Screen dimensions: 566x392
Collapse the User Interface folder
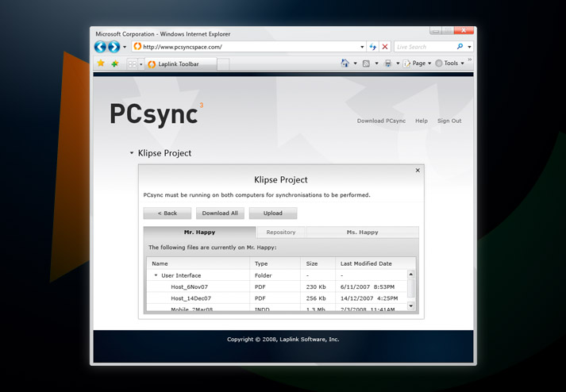click(x=156, y=275)
